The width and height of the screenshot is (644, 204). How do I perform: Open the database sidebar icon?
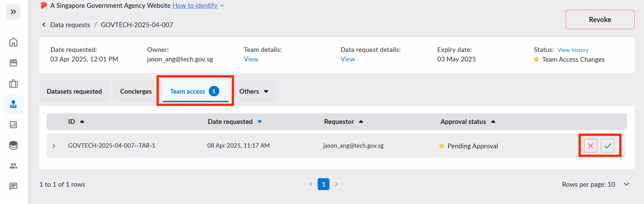13,145
